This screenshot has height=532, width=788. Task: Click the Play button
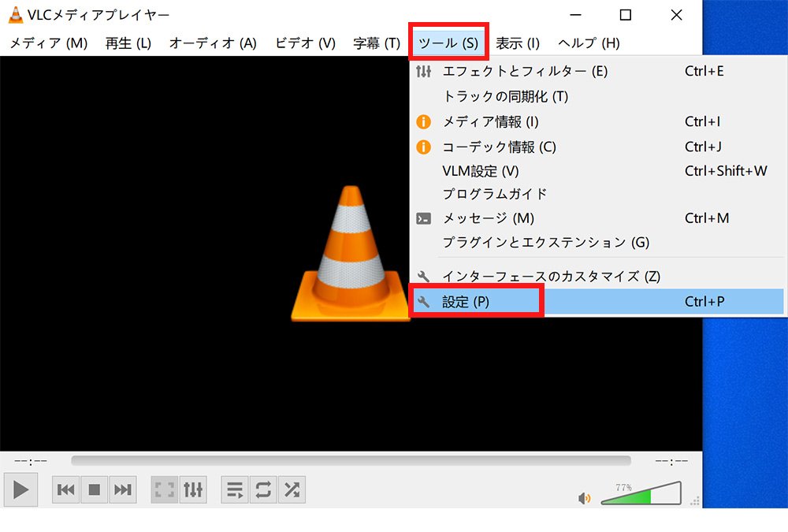tap(20, 489)
